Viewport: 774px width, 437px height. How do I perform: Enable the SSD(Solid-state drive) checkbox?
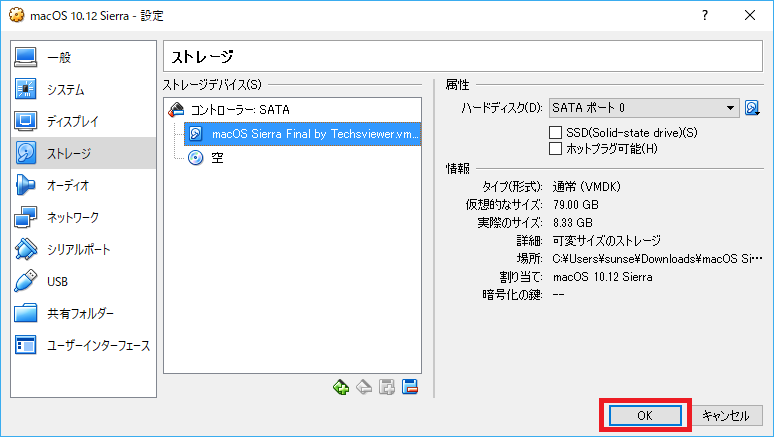click(555, 132)
